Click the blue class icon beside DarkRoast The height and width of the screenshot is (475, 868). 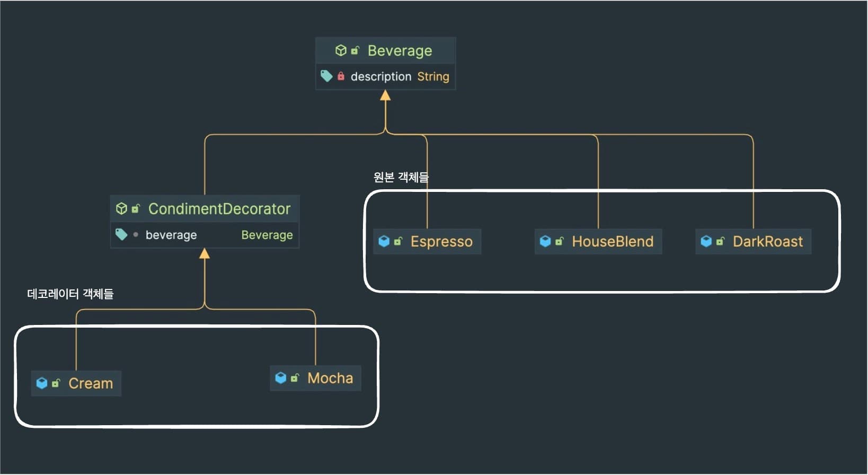(706, 241)
